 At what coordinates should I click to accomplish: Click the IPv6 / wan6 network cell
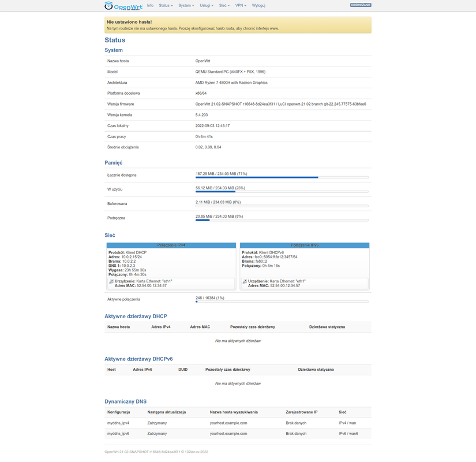tap(348, 434)
